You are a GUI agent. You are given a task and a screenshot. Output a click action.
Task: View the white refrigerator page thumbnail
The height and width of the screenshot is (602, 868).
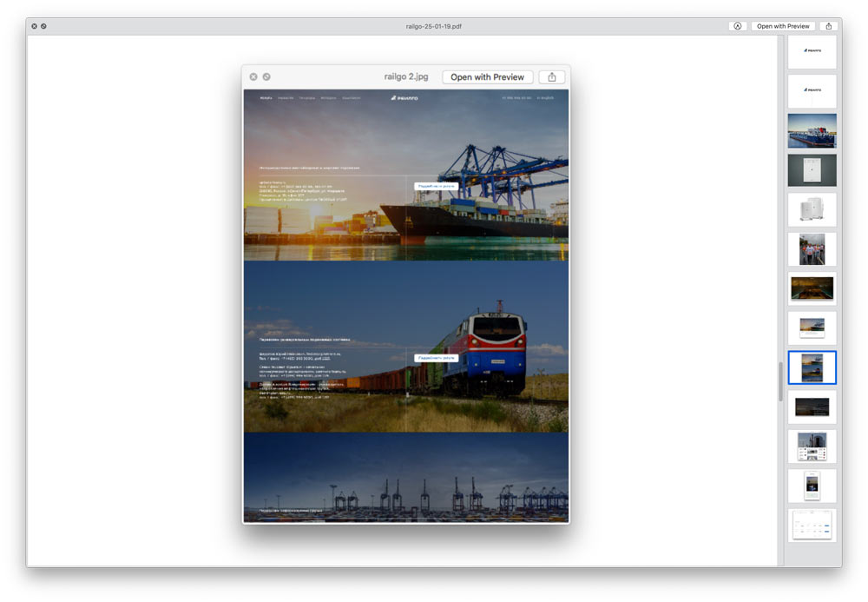pos(812,170)
